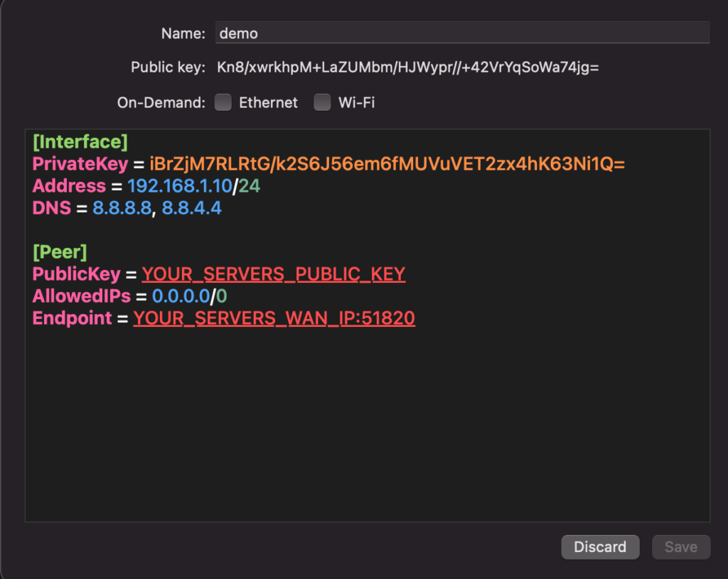Toggle the Wi-Fi On-Demand checkbox
The height and width of the screenshot is (579, 728).
pos(323,103)
